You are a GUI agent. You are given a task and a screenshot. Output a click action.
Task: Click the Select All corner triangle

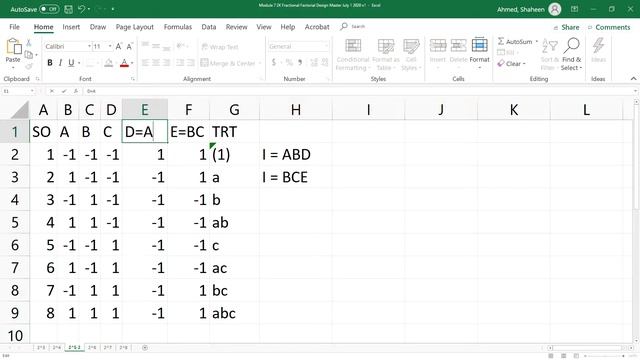[x=20, y=109]
